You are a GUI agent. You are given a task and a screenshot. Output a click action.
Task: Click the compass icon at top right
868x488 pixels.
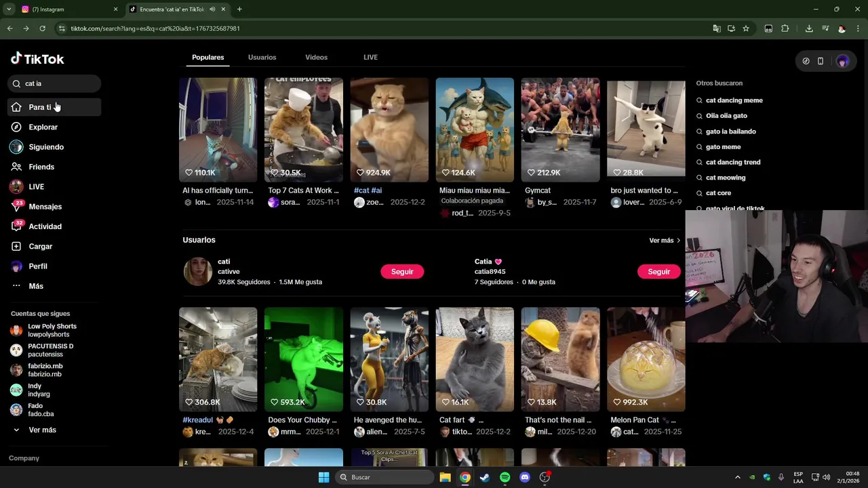point(806,61)
